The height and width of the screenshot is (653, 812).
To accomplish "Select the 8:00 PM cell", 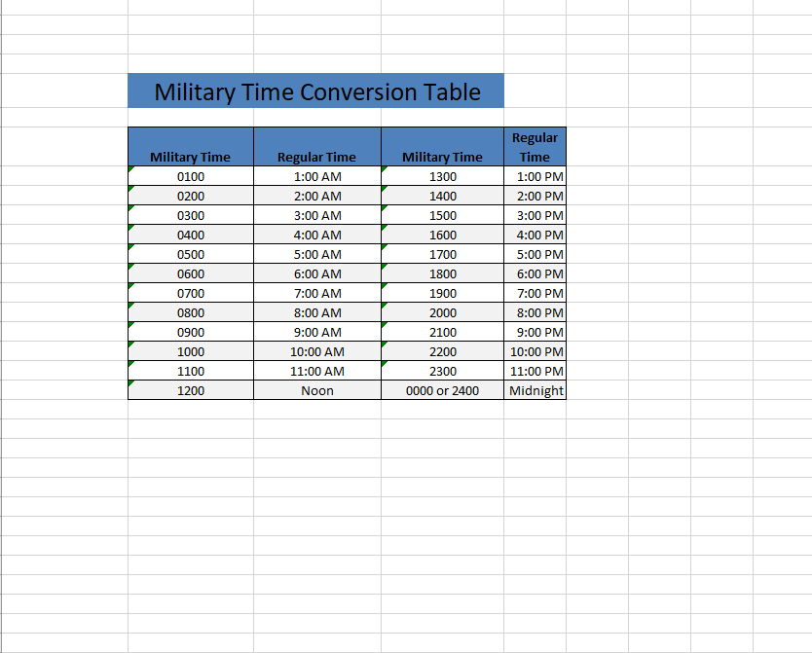I will point(535,312).
